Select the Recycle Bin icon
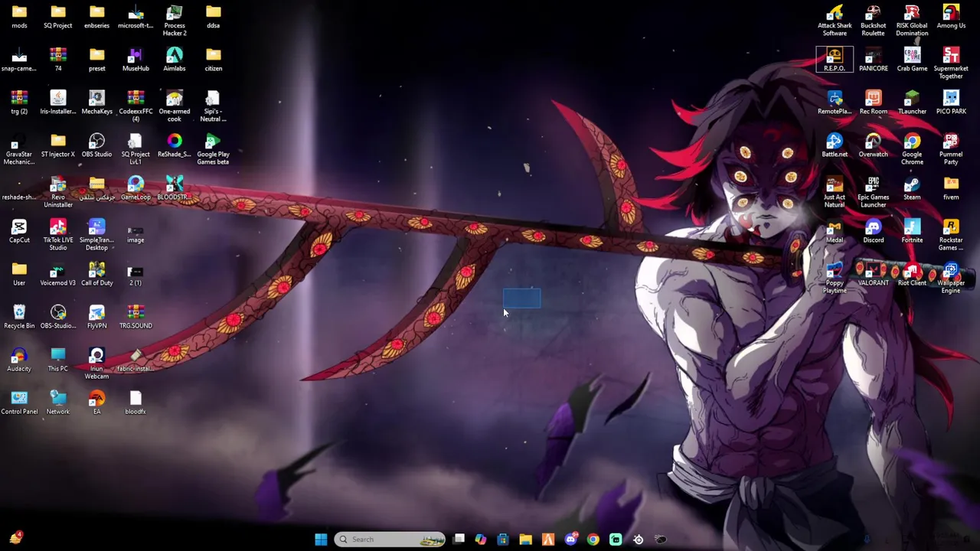980x551 pixels. point(19,316)
